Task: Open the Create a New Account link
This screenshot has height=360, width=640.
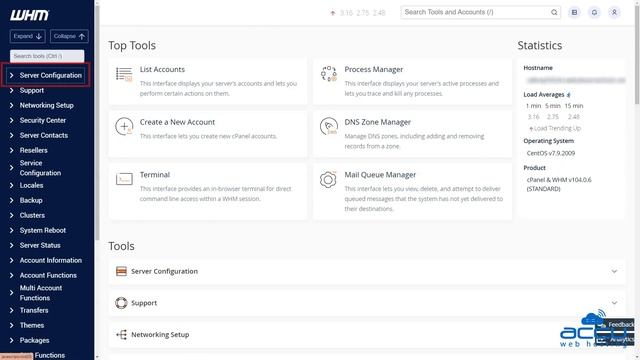Action: pos(177,122)
